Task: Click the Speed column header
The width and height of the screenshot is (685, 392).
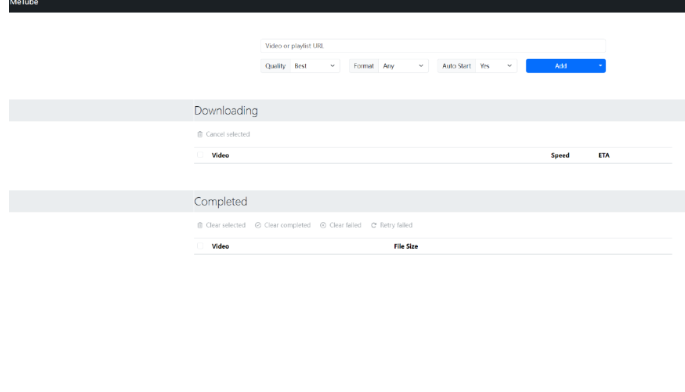Action: (x=560, y=155)
